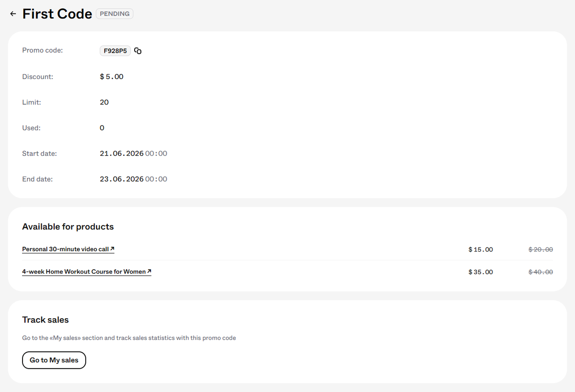
Task: Click the Promo code label
Action: (x=43, y=50)
